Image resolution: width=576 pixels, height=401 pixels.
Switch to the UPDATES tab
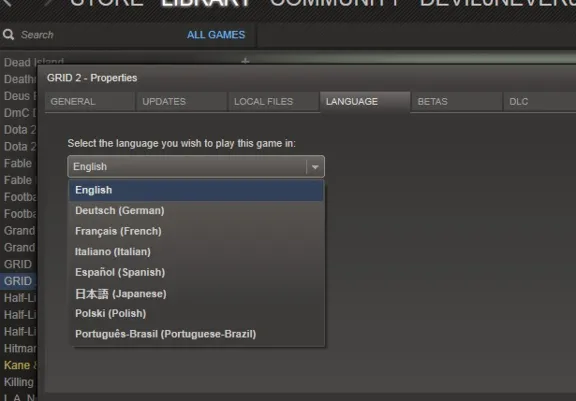click(x=181, y=101)
